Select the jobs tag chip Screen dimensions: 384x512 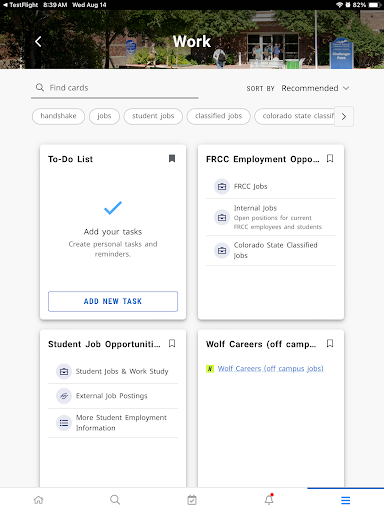pyautogui.click(x=104, y=116)
